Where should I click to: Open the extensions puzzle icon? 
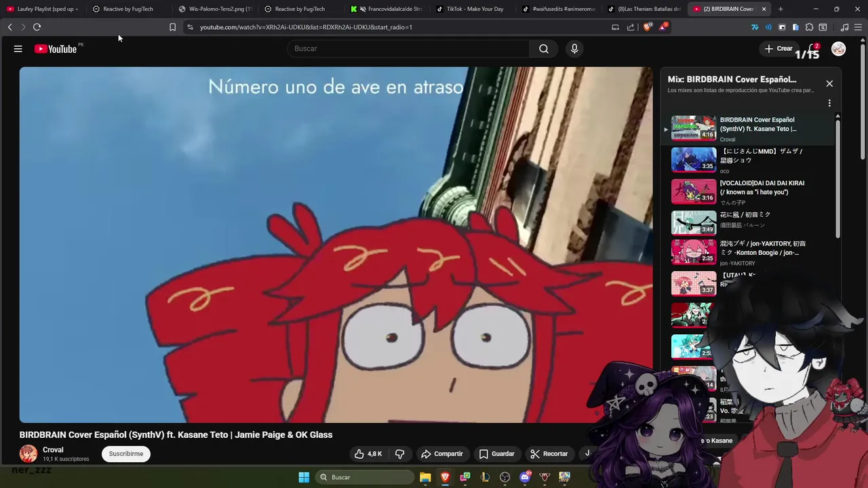coord(809,27)
